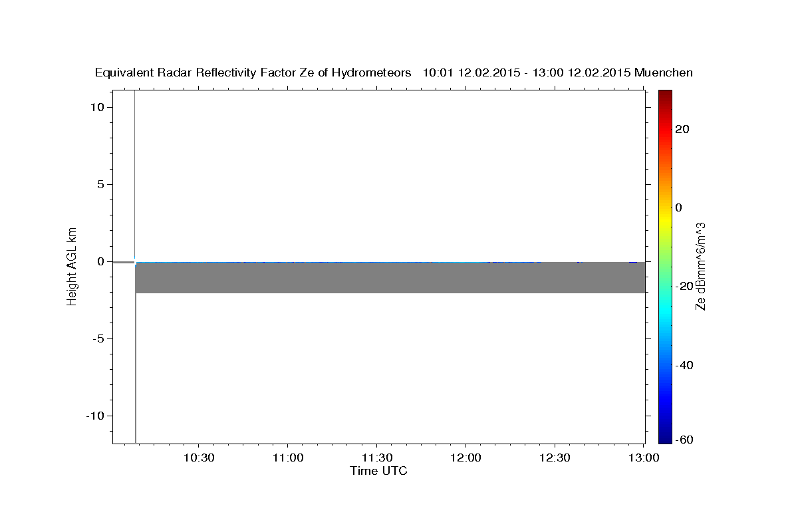The height and width of the screenshot is (532, 798).
Task: Click the '12:30' time tick label
Action: [x=555, y=458]
